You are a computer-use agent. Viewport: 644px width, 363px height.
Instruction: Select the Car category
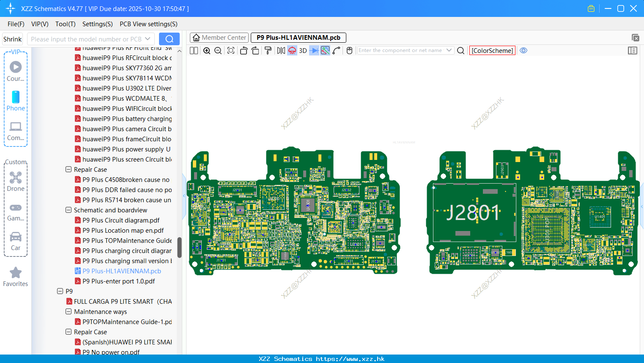[x=16, y=241]
